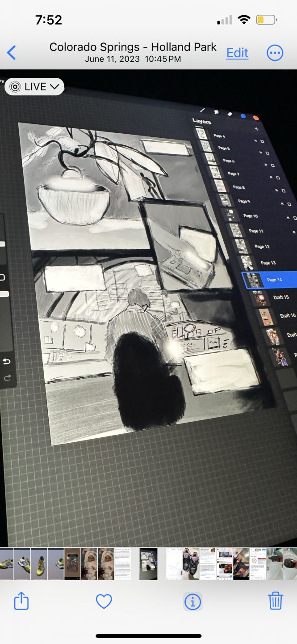Image resolution: width=297 pixels, height=644 pixels.
Task: Select the Draft 15 layer row
Action: click(x=273, y=297)
